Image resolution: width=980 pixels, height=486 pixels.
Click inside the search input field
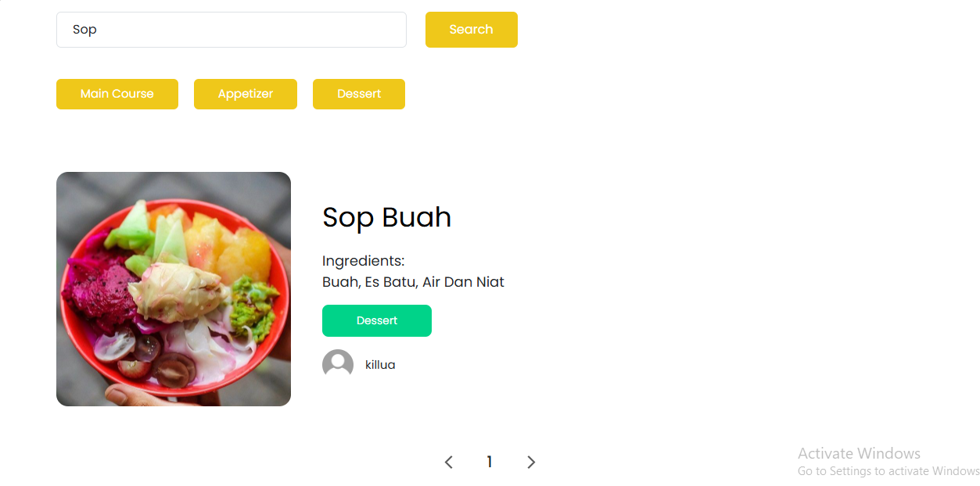coord(231,29)
